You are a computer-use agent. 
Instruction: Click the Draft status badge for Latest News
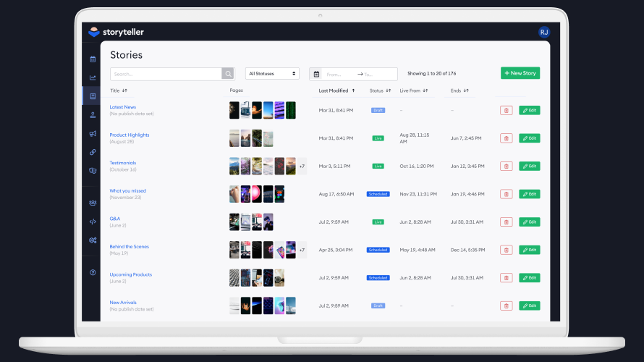click(x=378, y=110)
